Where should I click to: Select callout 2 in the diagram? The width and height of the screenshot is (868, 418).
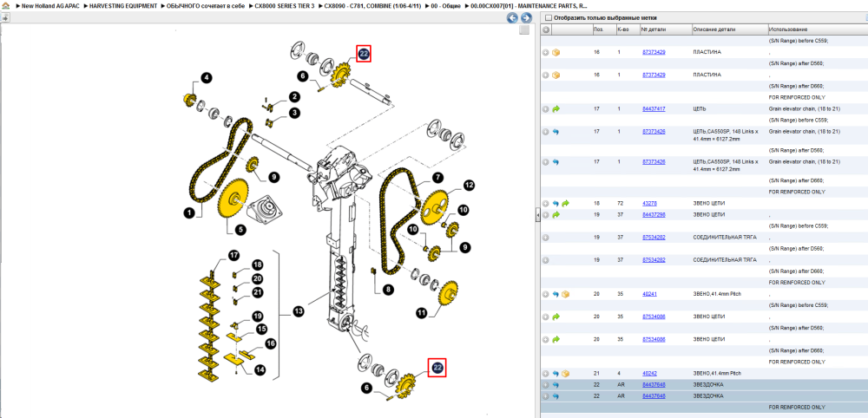point(294,97)
